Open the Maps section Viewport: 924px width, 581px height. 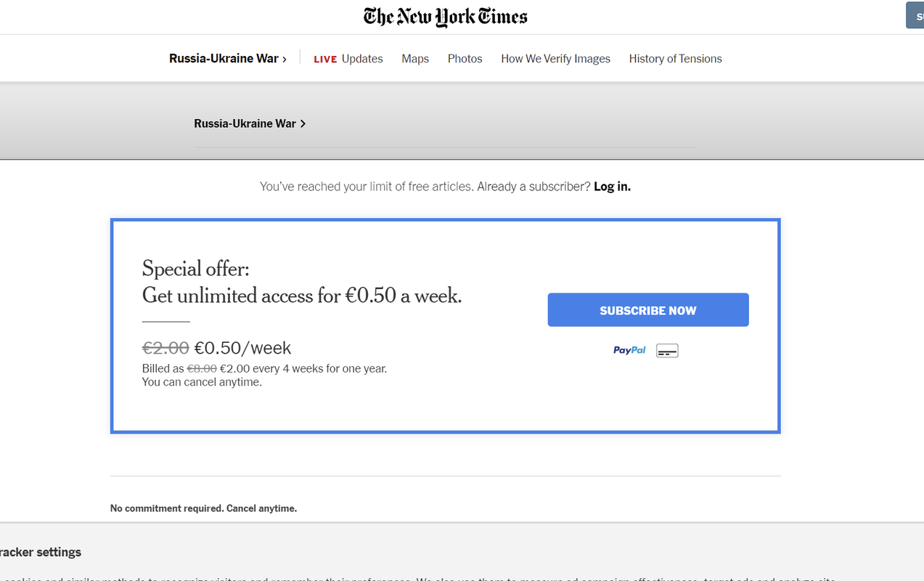point(415,59)
